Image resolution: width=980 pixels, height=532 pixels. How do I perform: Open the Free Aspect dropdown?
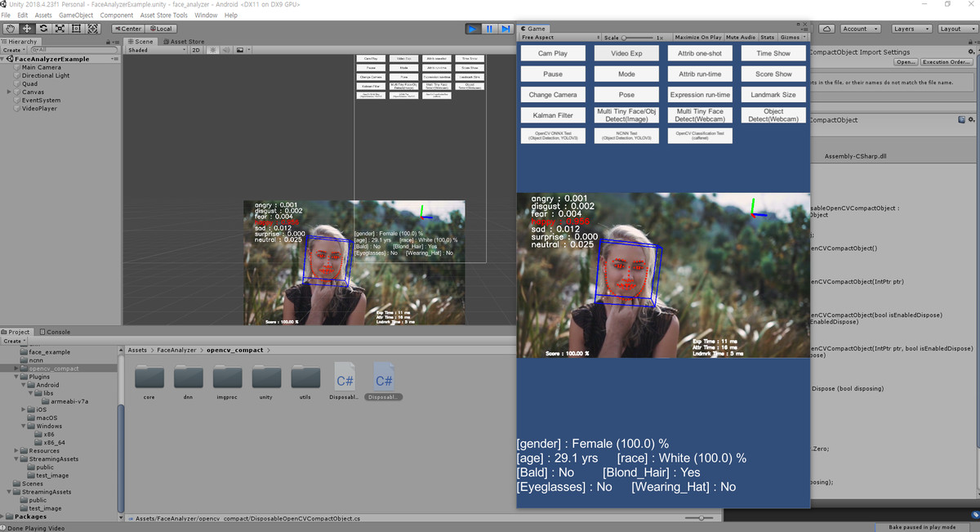point(559,38)
